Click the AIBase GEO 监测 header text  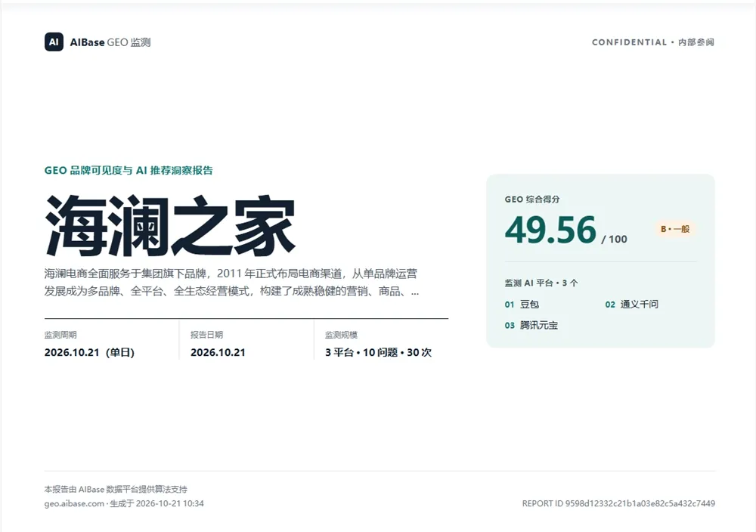tap(110, 42)
